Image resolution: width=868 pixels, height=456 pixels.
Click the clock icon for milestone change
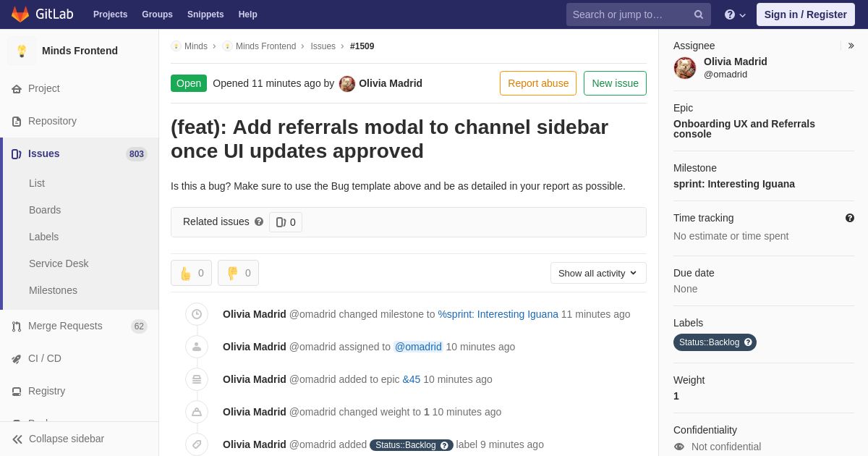(x=197, y=314)
